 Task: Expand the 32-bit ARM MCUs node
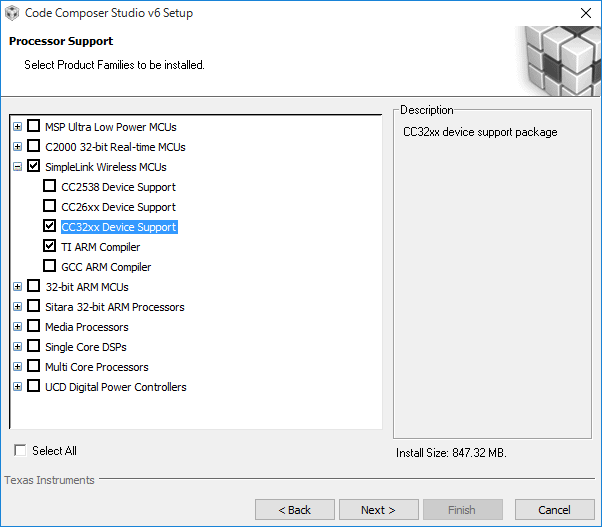pos(17,286)
